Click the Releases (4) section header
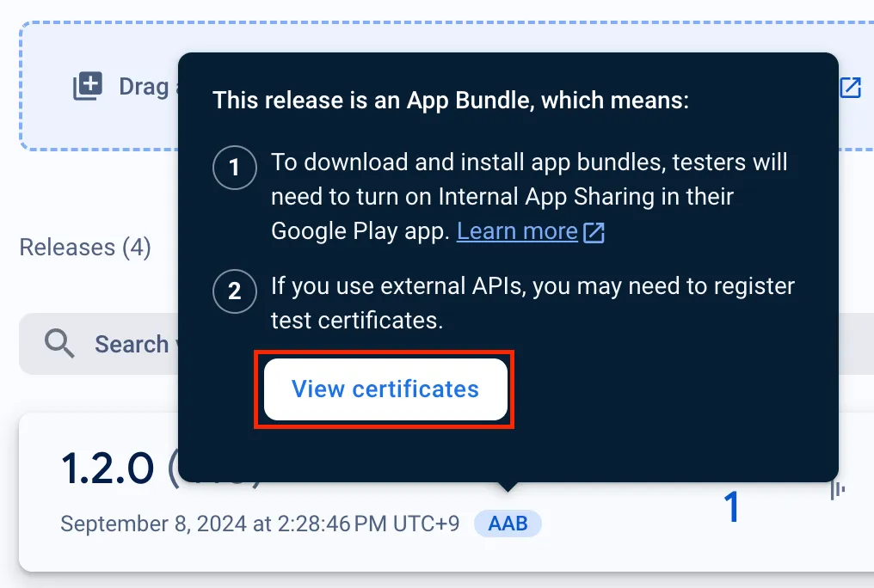Image resolution: width=874 pixels, height=588 pixels. coord(83,247)
